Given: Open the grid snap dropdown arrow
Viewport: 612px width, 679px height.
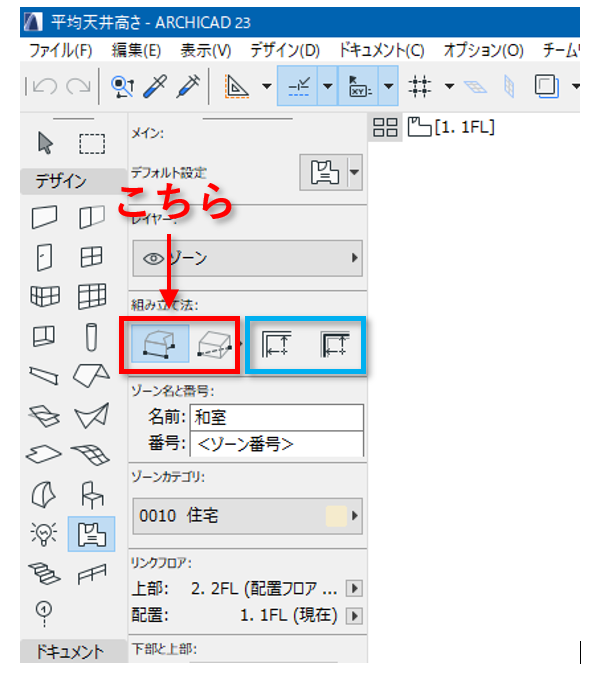Looking at the screenshot, I should point(450,86).
